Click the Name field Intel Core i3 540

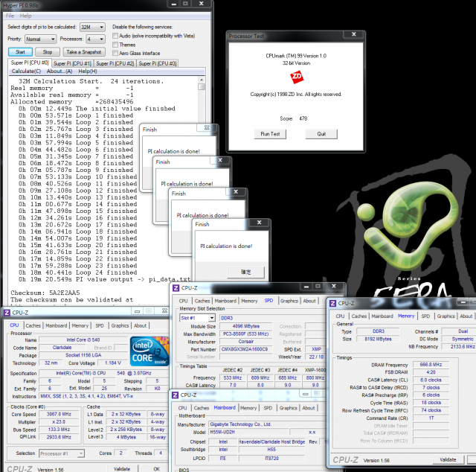pos(83,339)
